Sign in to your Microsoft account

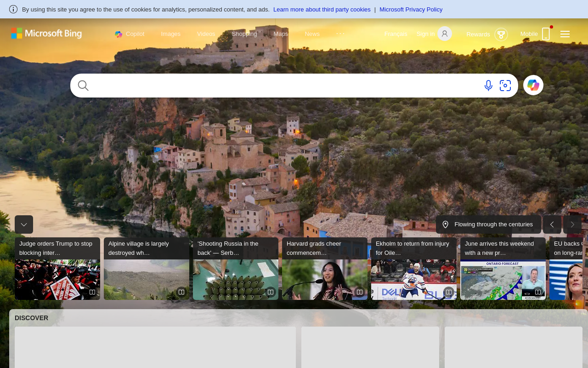425,34
